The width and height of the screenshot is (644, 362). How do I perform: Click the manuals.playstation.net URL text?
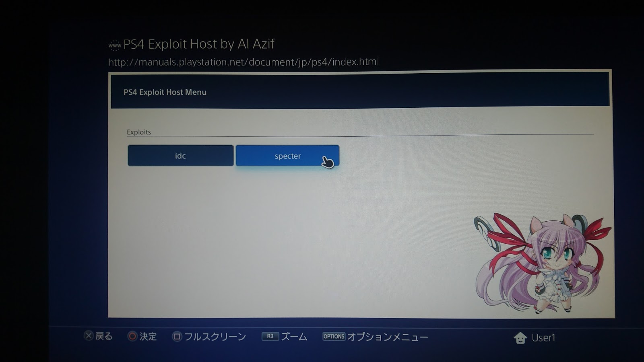coord(243,62)
